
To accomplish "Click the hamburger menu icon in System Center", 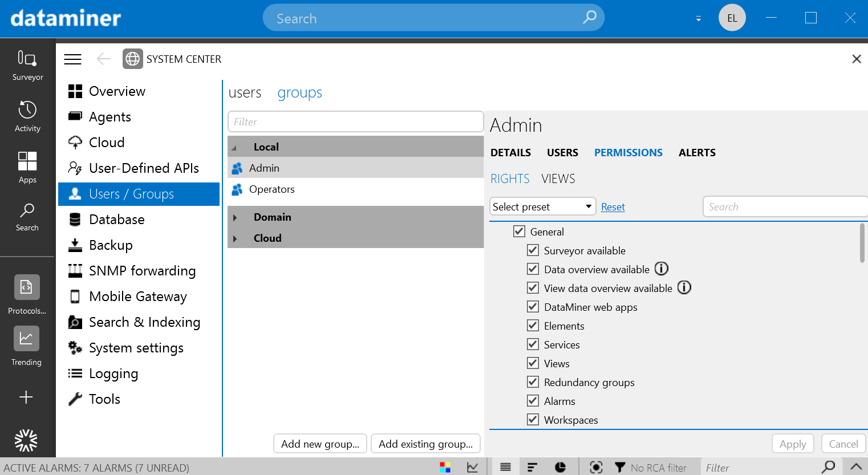I will pos(72,59).
